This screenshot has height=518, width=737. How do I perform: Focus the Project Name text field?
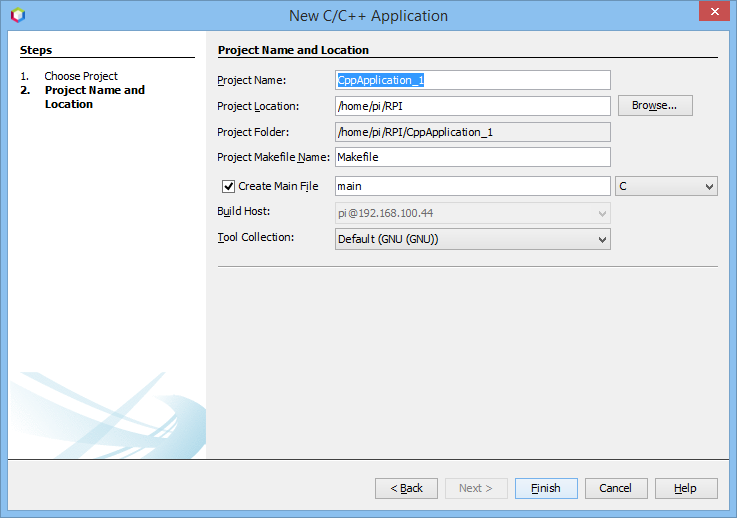point(472,80)
